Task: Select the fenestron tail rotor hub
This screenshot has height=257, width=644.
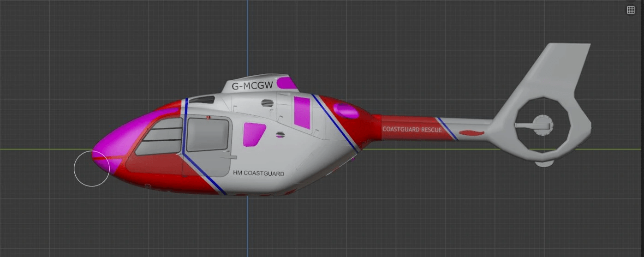Action: [x=540, y=124]
